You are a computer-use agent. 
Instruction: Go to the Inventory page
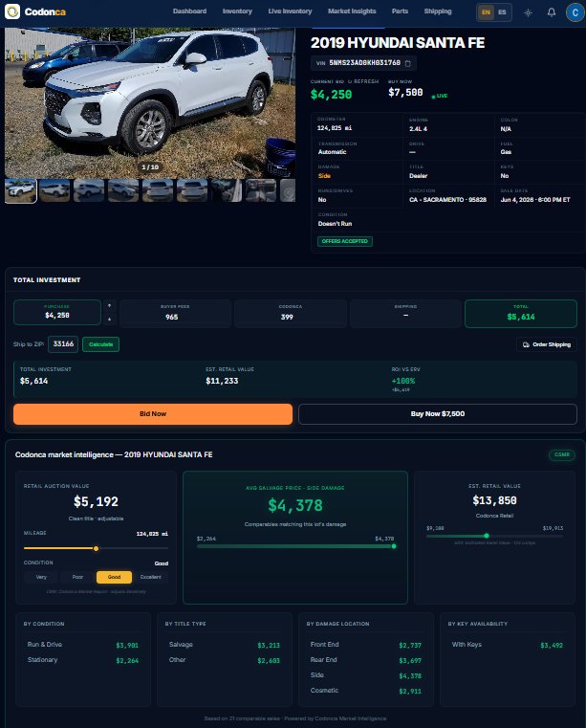click(237, 11)
